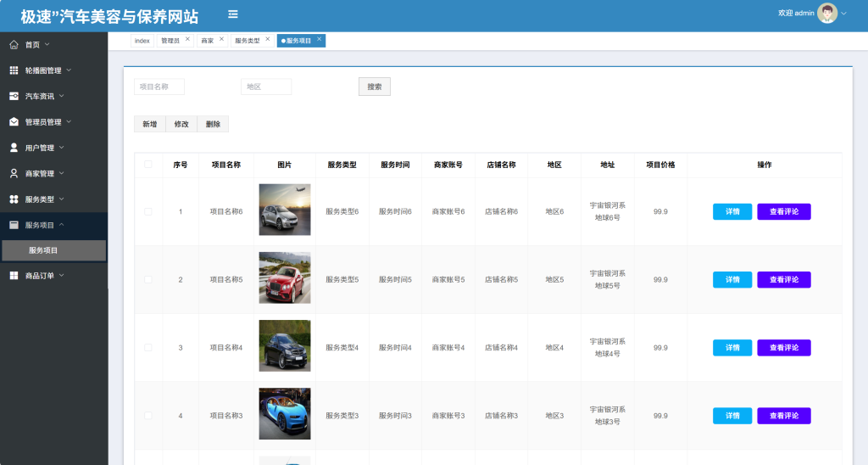Click the outlined person icon beside 商家管理
This screenshot has height=465, width=868.
pos(14,173)
